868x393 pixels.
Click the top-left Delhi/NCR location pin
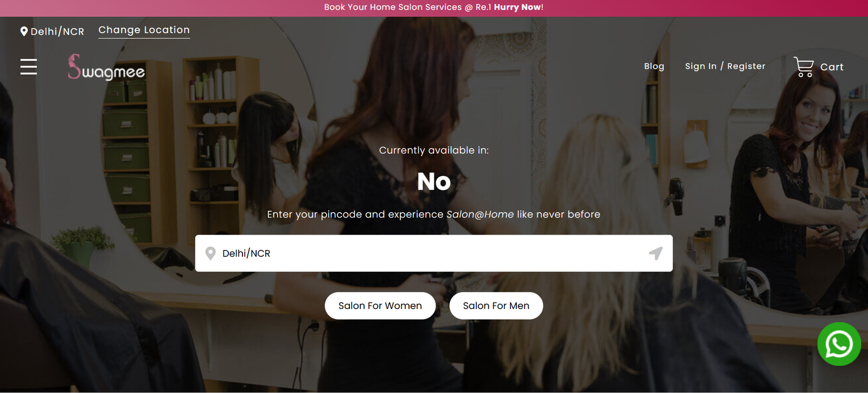click(x=24, y=31)
